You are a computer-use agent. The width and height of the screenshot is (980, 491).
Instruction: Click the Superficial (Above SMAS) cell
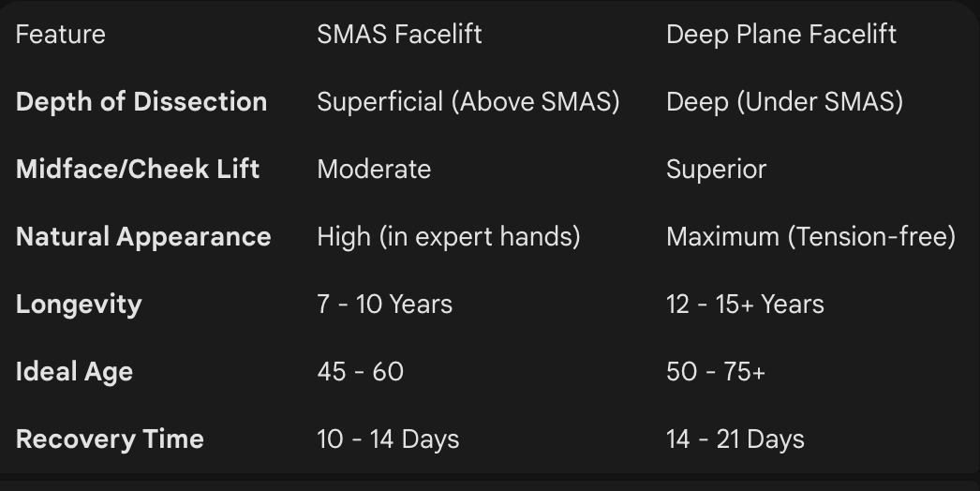point(468,102)
